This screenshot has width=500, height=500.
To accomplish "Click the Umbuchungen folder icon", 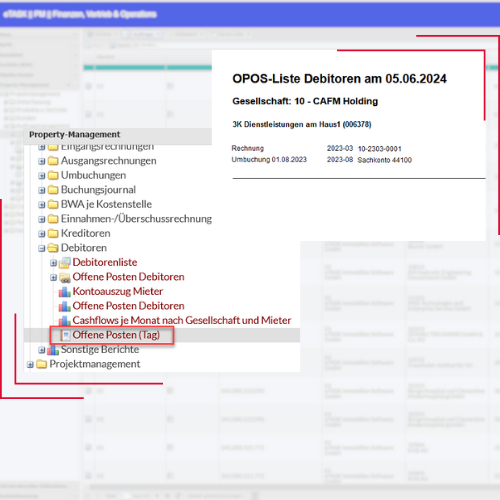I will (53, 175).
